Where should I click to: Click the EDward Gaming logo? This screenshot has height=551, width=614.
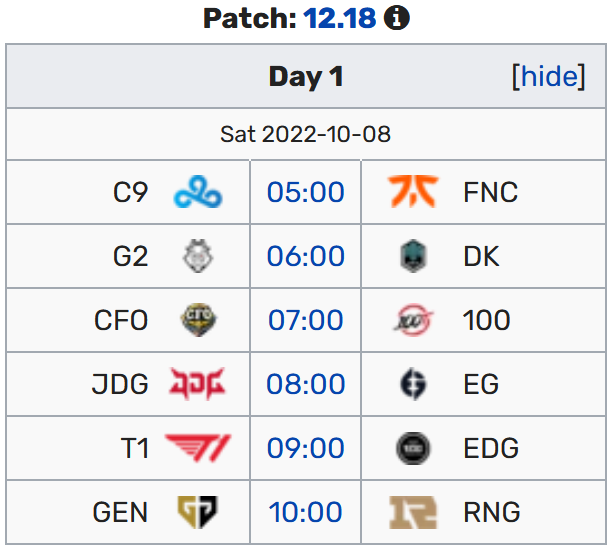coord(412,448)
